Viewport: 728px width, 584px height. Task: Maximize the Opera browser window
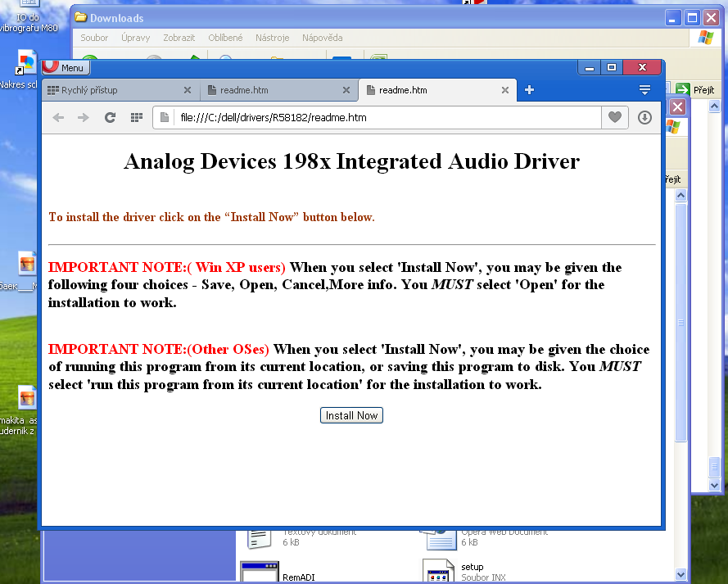click(612, 68)
